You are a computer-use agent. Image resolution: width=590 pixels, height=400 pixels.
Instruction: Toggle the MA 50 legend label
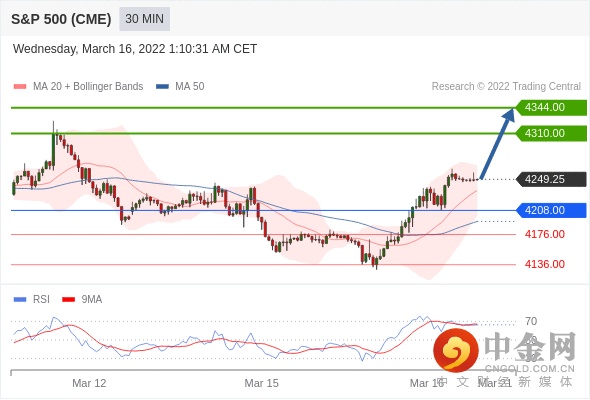click(x=190, y=87)
